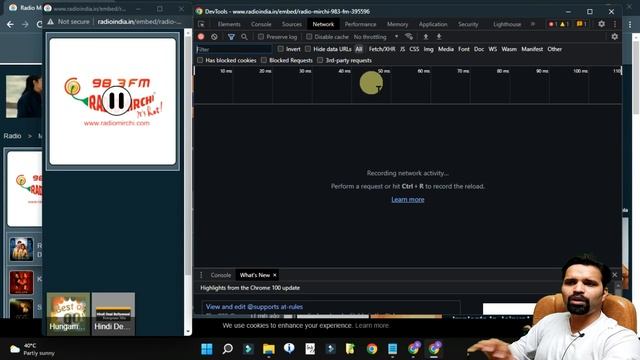Open network search magnifier icon

click(244, 37)
